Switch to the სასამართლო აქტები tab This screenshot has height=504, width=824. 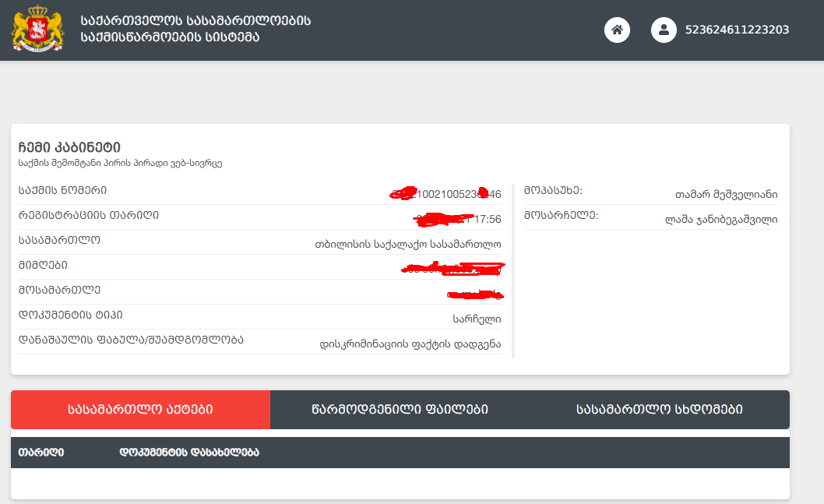pyautogui.click(x=140, y=410)
